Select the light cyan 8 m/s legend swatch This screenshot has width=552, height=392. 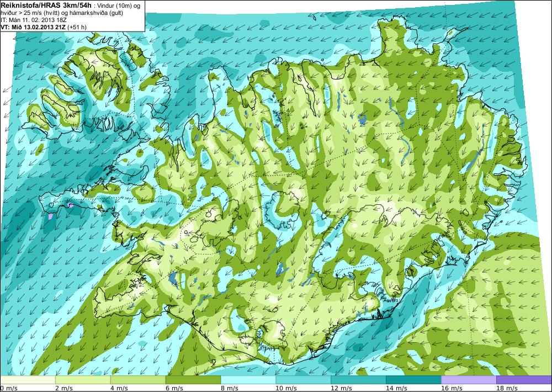(248, 380)
